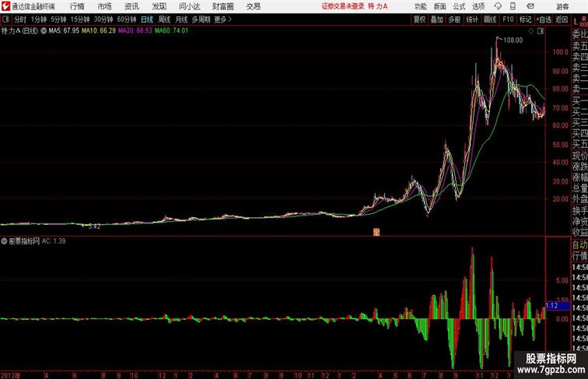The width and height of the screenshot is (588, 379).
Task: Click the 特力A(日线) chart title
Action: tap(19, 31)
